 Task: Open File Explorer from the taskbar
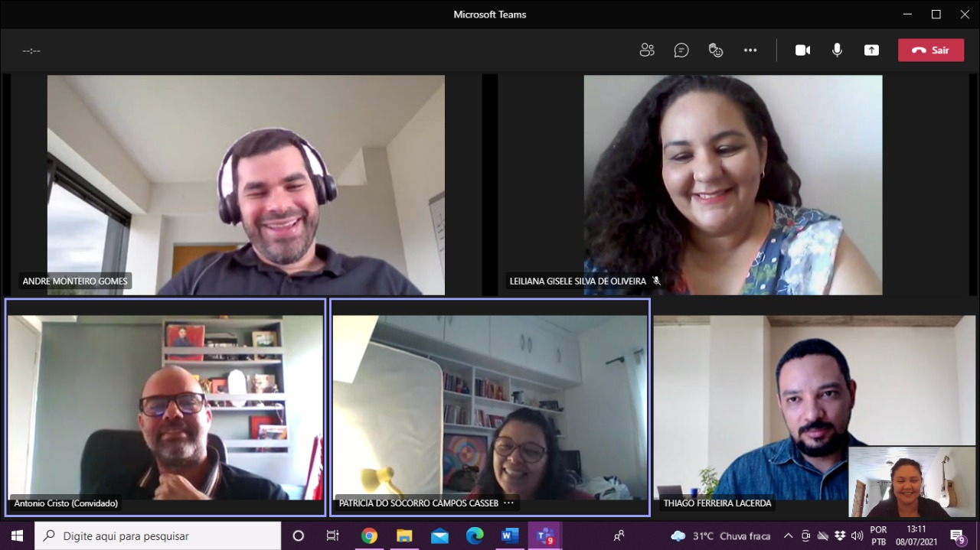coord(404,535)
